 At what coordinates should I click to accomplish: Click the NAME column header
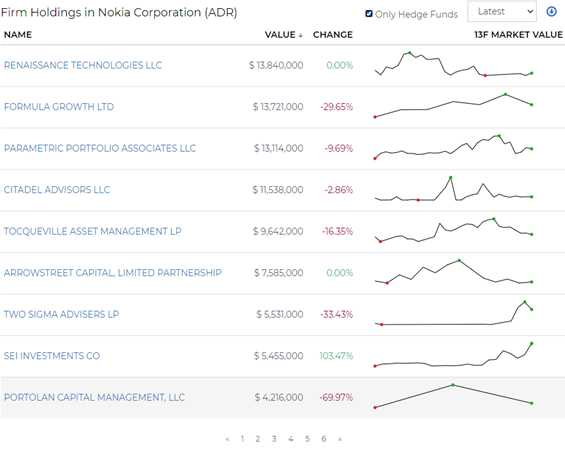(x=18, y=35)
